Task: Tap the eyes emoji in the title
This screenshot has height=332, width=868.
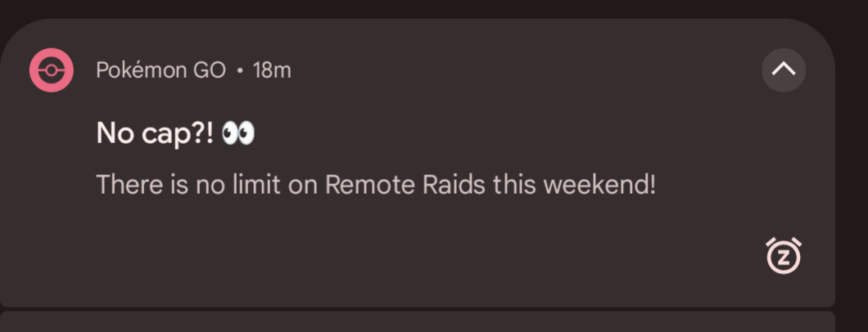Action: coord(238,132)
